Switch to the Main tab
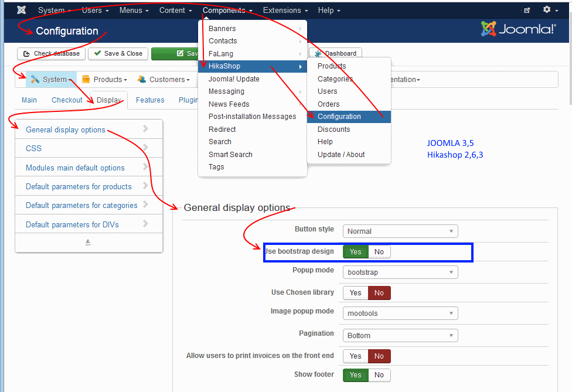572x392 pixels. [x=29, y=100]
